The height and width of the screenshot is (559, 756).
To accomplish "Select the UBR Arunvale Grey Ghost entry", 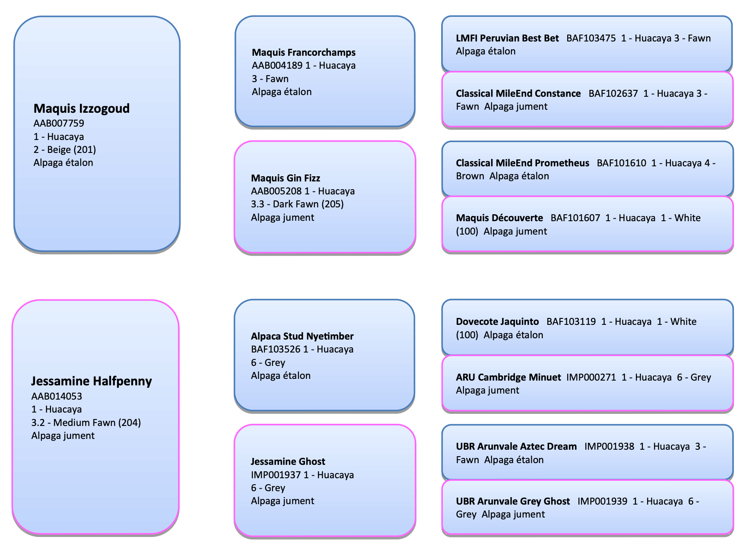I will [587, 508].
